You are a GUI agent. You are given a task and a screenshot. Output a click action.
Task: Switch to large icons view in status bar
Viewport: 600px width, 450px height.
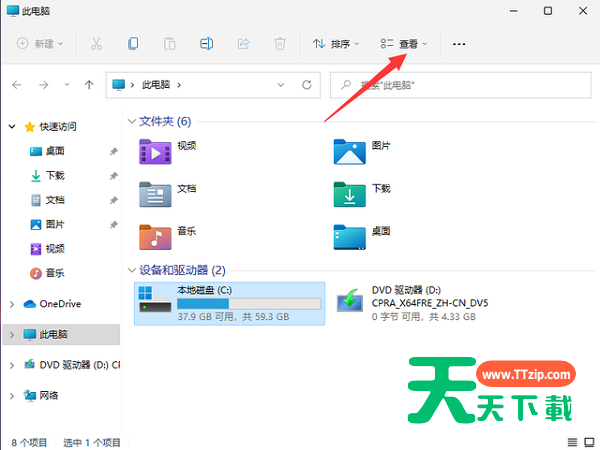tap(589, 442)
